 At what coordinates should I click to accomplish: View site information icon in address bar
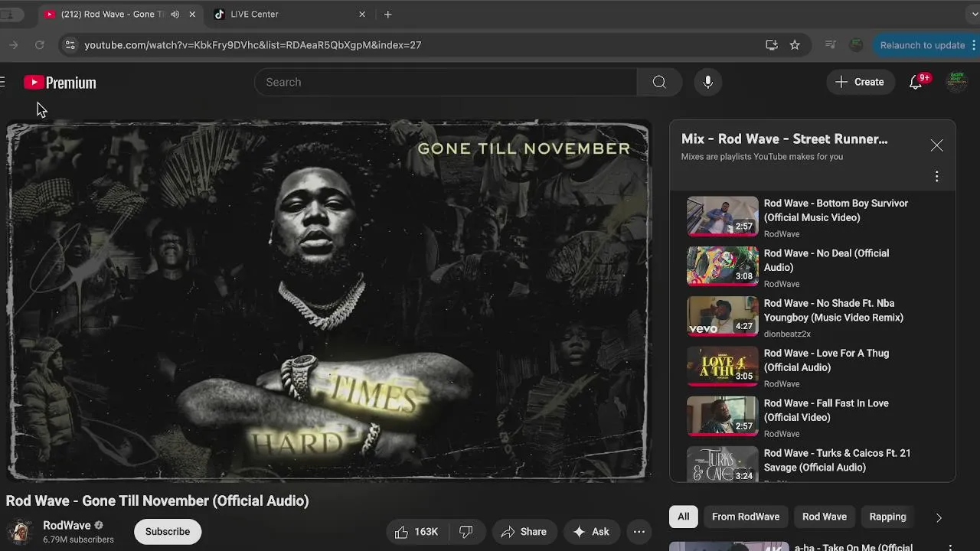click(x=70, y=45)
